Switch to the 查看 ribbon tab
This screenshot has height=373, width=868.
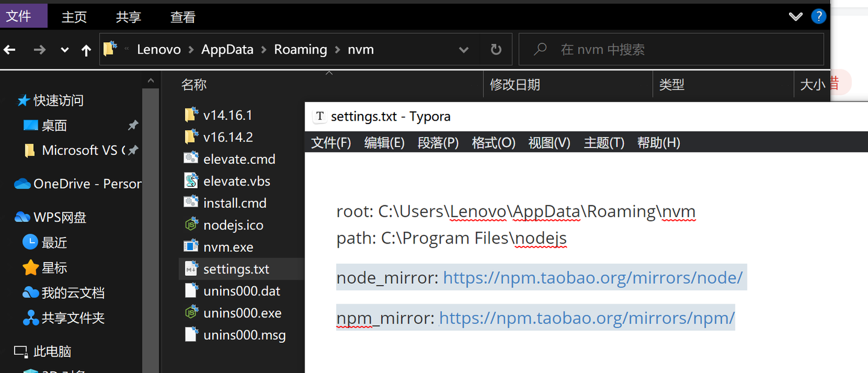(x=182, y=17)
